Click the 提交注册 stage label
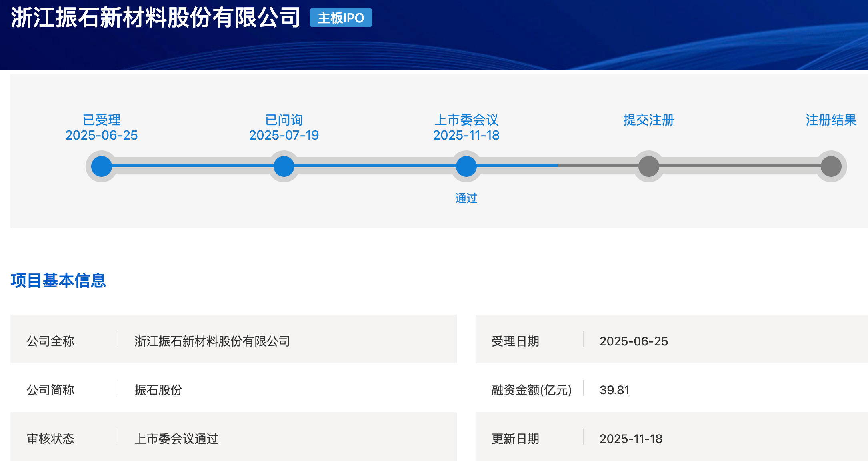This screenshot has height=465, width=868. (x=649, y=120)
